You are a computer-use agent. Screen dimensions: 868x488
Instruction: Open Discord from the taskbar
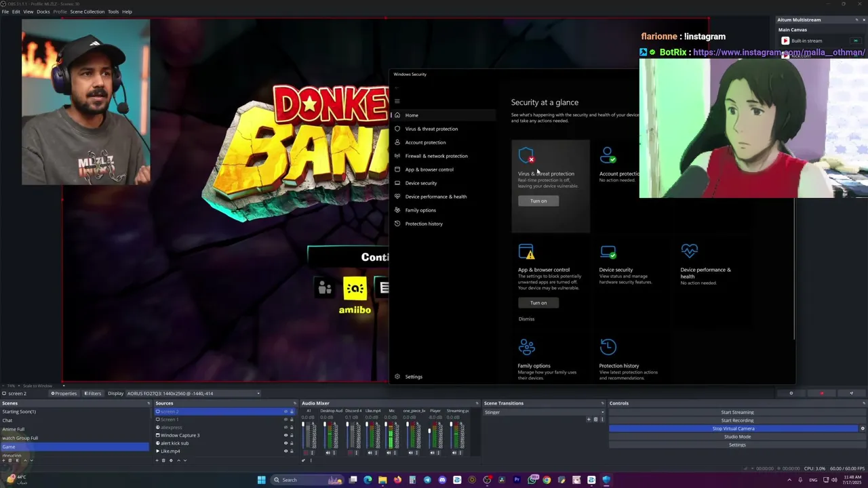442,480
